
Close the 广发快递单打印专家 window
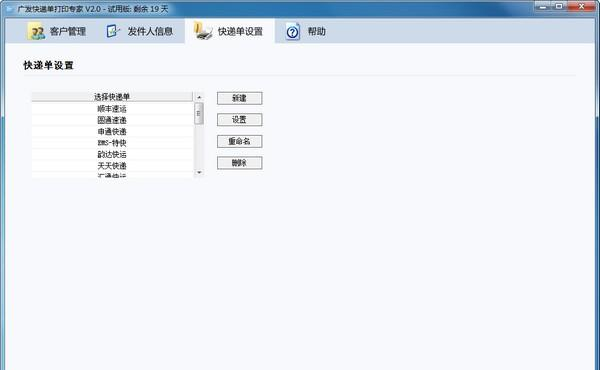(x=582, y=6)
